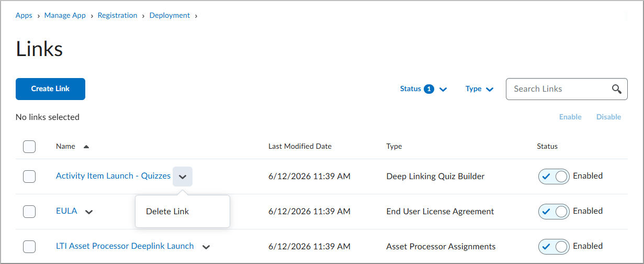
Task: Click the End User License Agreement cell
Action: [440, 212]
